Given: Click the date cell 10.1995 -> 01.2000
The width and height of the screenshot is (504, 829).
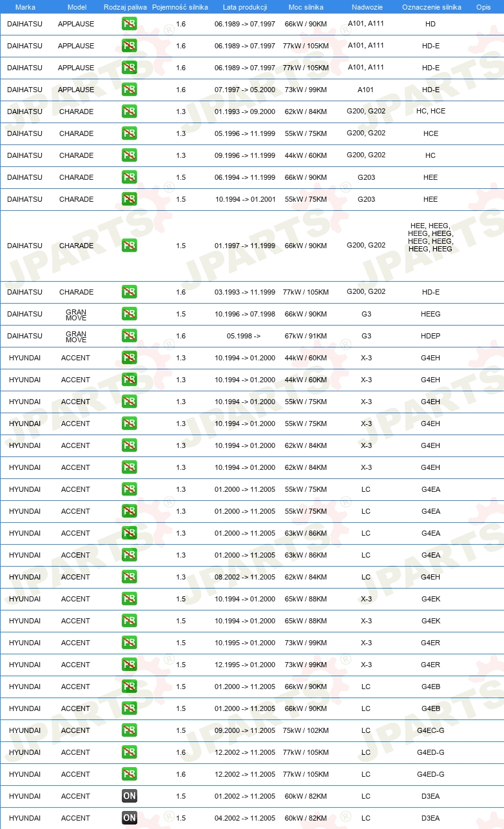Looking at the screenshot, I should [245, 643].
